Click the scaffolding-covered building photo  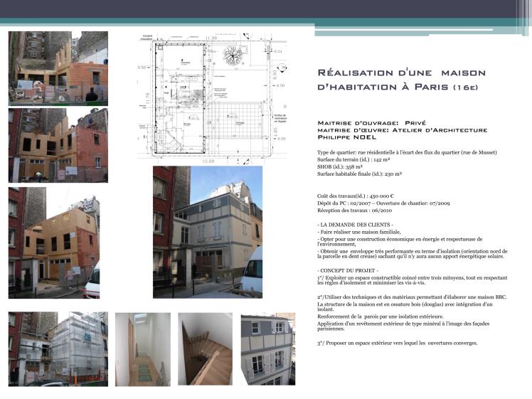[x=58, y=349]
